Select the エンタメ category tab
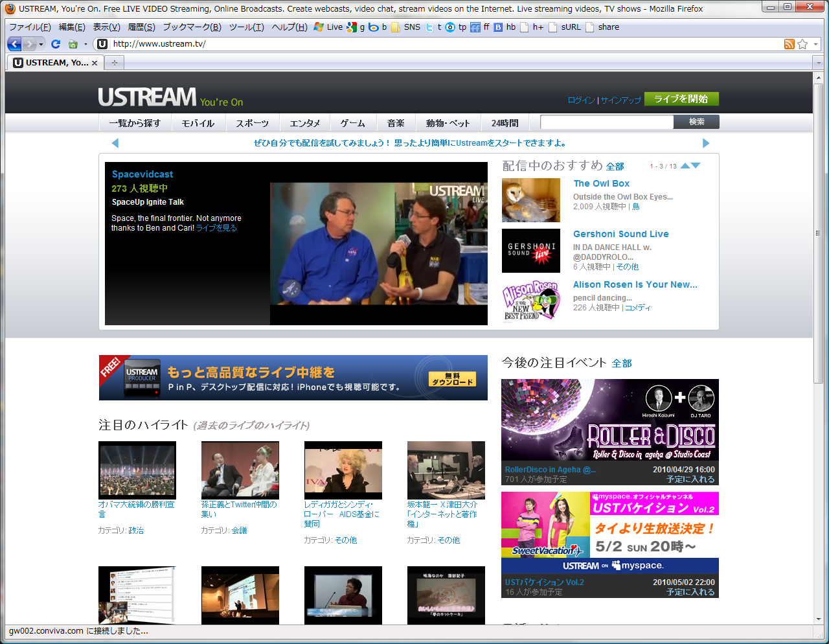829x644 pixels. (305, 123)
